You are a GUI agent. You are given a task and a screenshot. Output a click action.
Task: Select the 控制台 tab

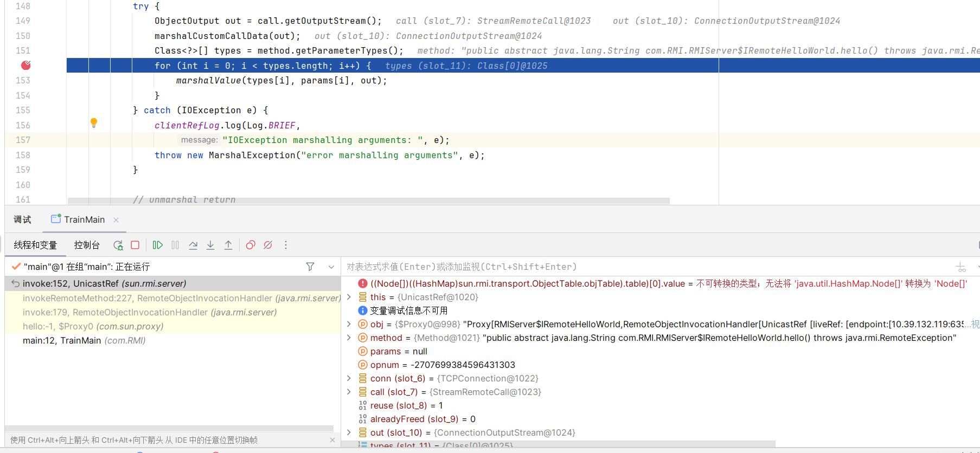pyautogui.click(x=87, y=245)
